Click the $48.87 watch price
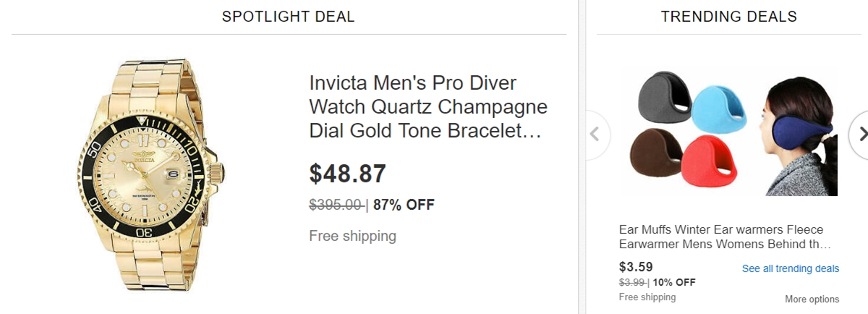The image size is (868, 314). pos(347,174)
